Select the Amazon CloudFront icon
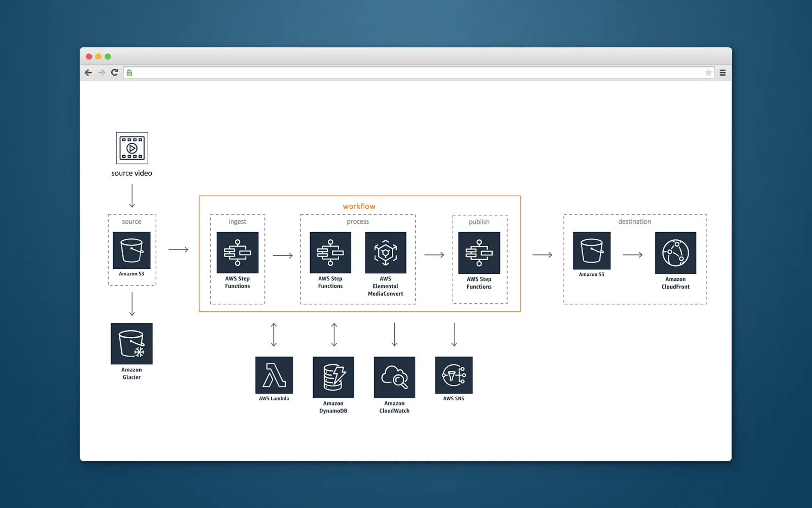 [x=675, y=253]
